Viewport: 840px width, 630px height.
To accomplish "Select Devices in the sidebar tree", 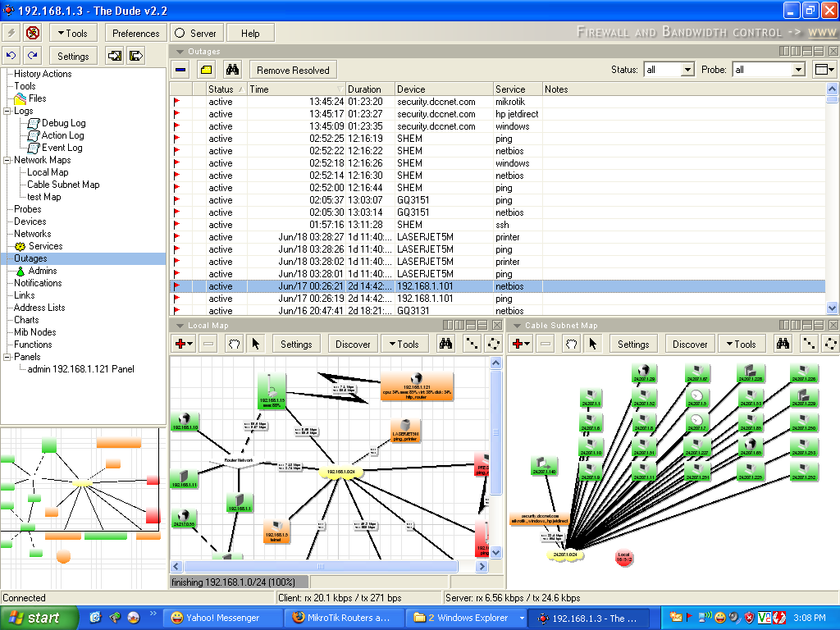I will coord(30,221).
